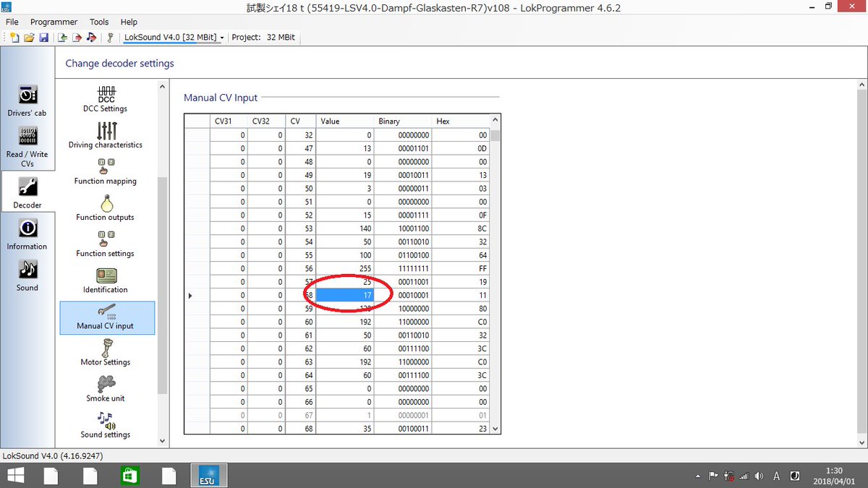Select the Value cell 19 of CV 49
868x488 pixels.
point(345,175)
